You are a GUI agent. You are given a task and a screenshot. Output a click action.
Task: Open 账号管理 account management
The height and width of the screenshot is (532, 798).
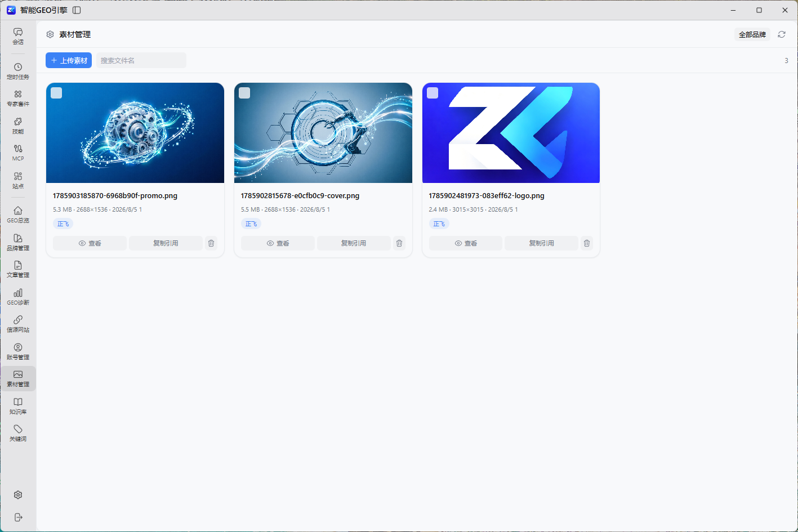18,351
